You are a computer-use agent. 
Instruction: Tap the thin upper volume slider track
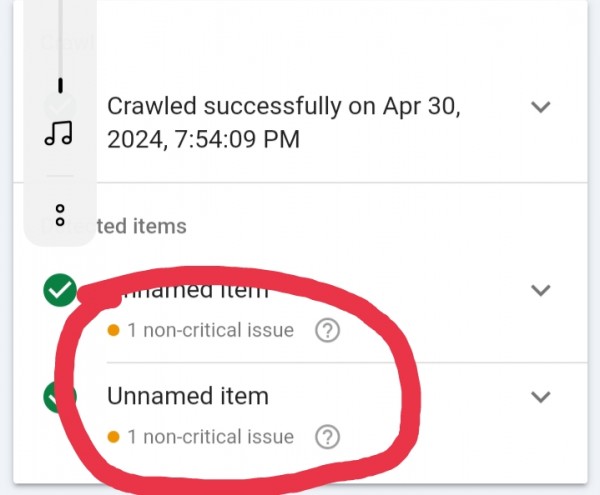click(x=60, y=30)
